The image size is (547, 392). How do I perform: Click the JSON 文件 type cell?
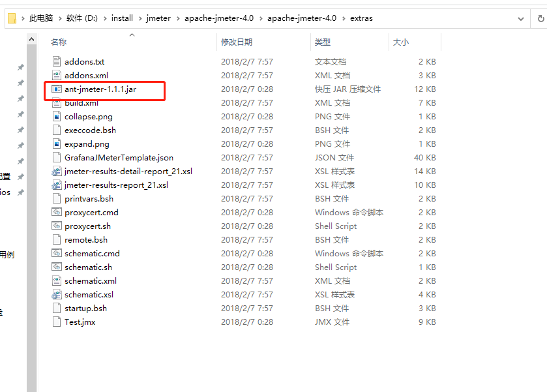click(334, 158)
